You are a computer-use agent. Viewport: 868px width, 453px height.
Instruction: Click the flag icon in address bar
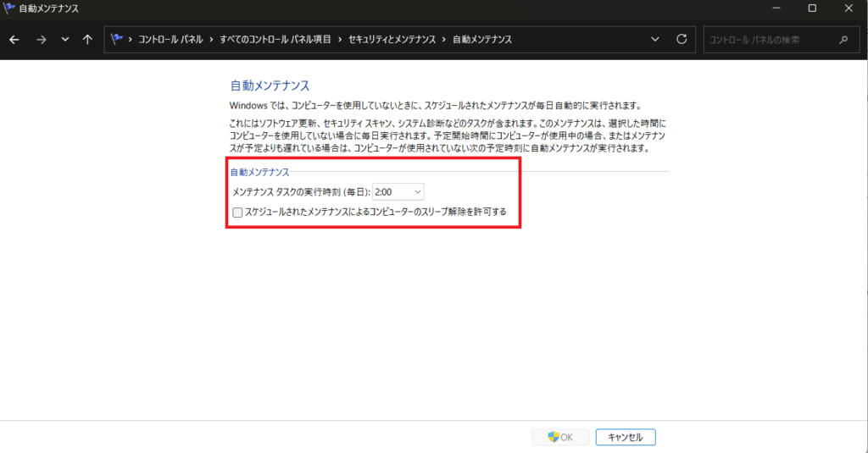point(116,39)
